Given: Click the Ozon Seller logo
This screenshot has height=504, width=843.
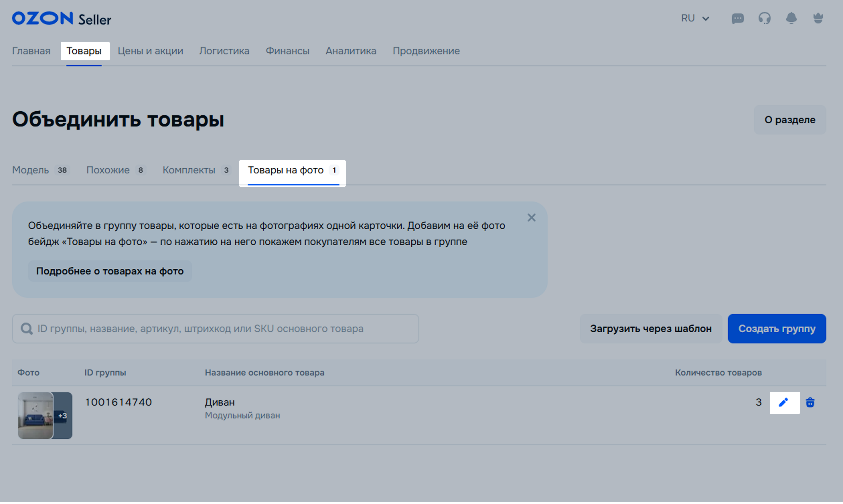Looking at the screenshot, I should point(62,19).
